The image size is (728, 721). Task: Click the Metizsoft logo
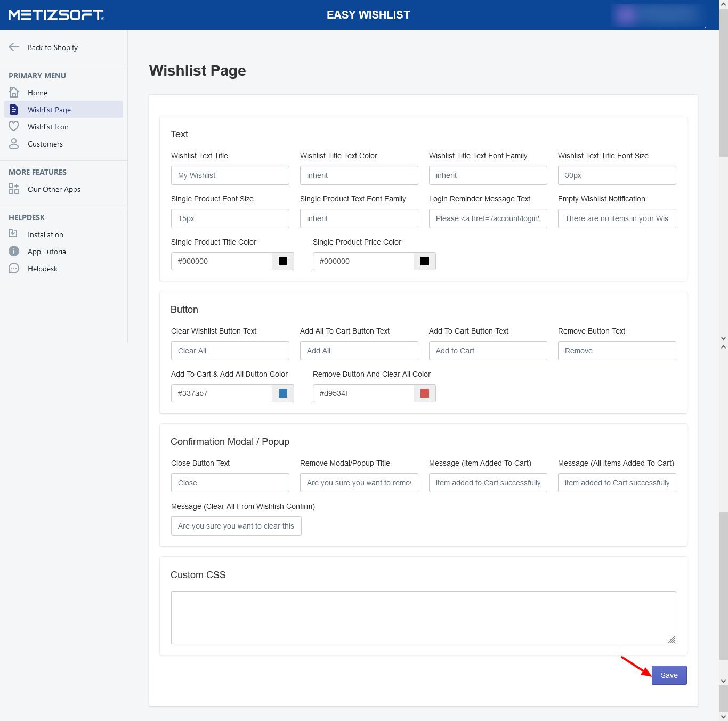[x=56, y=15]
